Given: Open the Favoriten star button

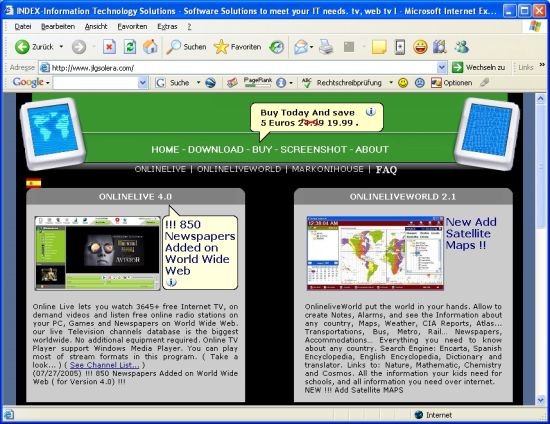Looking at the screenshot, I should tap(237, 47).
